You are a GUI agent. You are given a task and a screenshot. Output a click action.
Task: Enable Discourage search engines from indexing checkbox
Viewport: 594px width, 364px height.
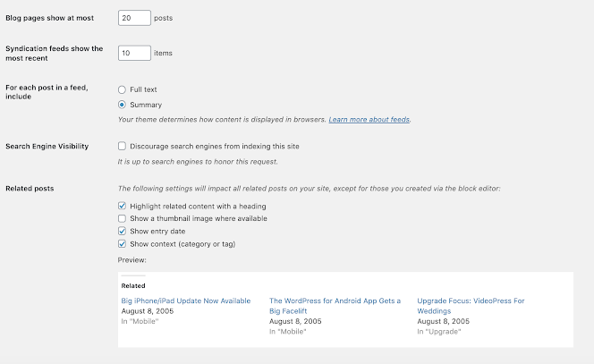coord(122,146)
